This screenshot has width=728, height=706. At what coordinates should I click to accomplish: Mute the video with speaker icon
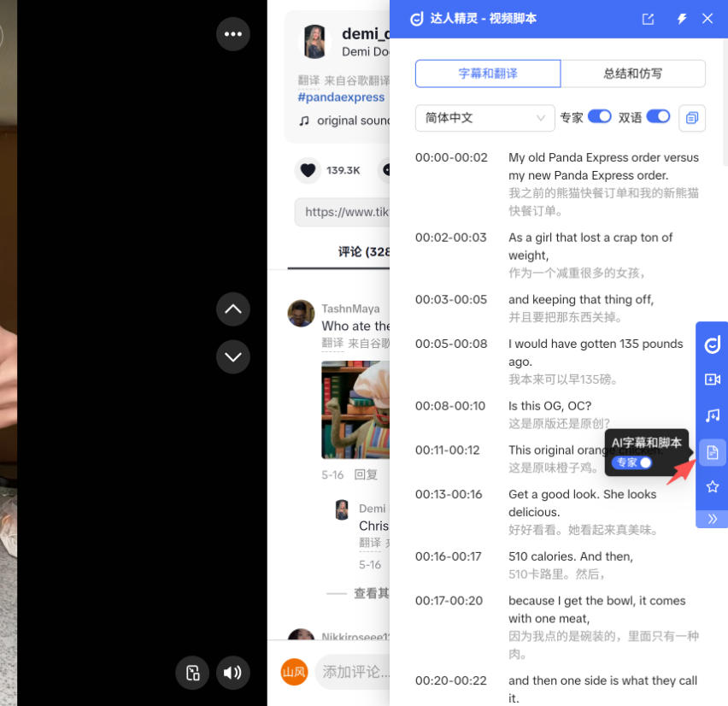click(x=233, y=672)
